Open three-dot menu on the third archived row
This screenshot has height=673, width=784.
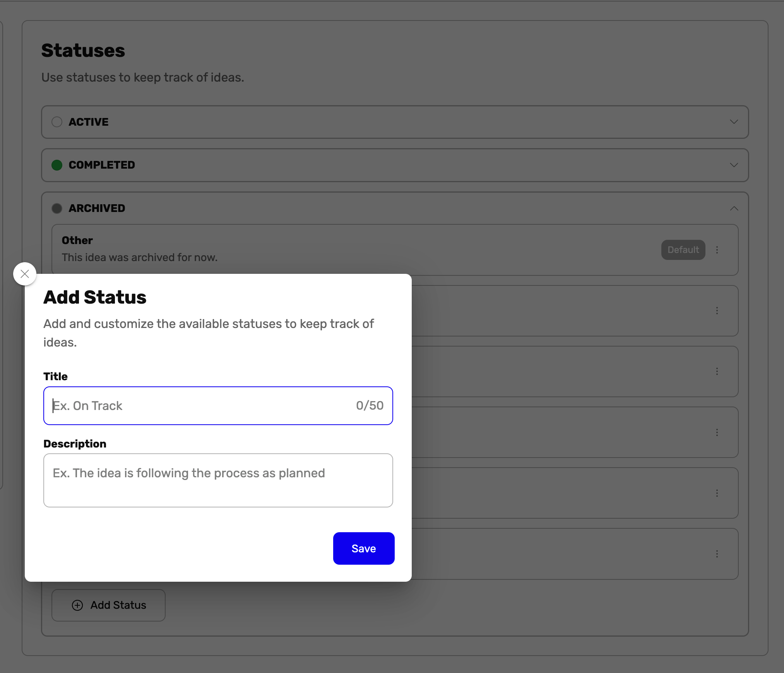(x=717, y=371)
